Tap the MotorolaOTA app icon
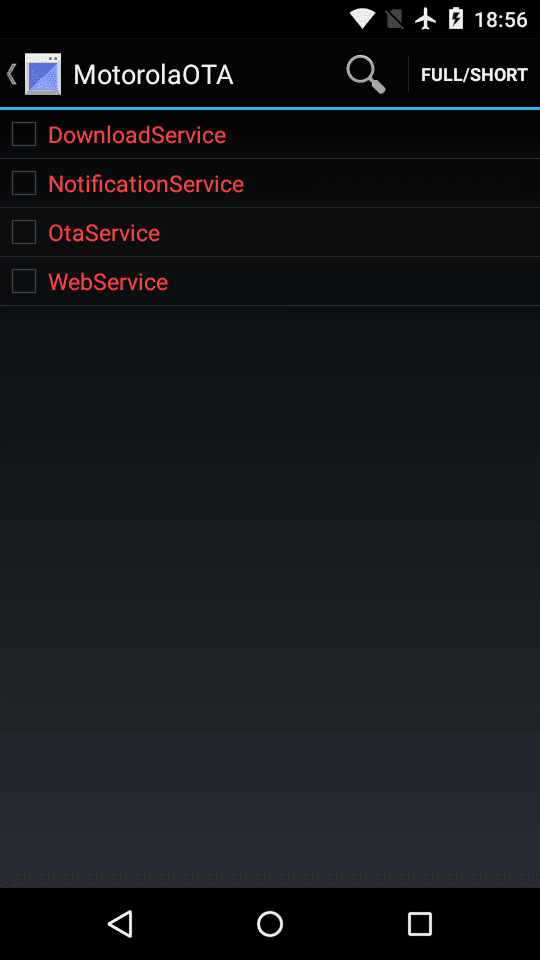540x960 pixels. coord(43,75)
